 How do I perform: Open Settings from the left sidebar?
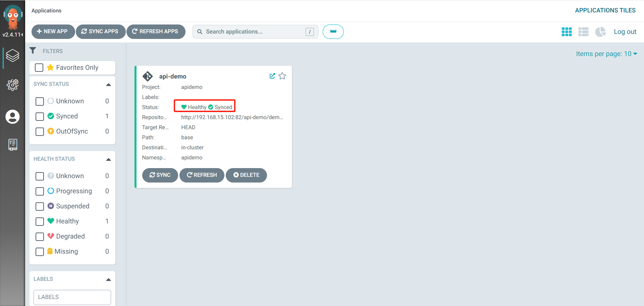[x=12, y=85]
